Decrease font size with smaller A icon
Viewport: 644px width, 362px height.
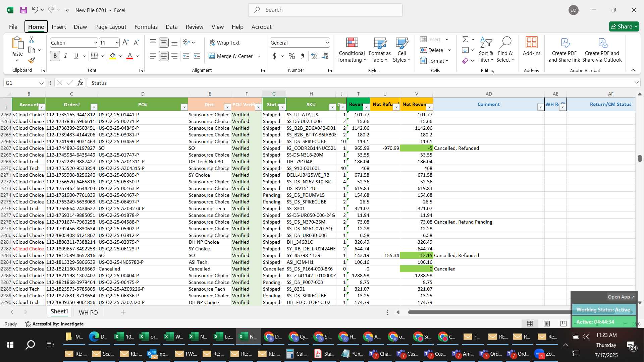pyautogui.click(x=136, y=43)
